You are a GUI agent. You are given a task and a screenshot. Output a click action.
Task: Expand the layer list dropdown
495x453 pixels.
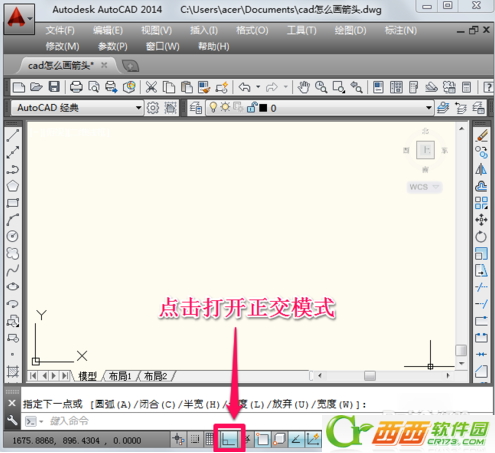coord(429,108)
